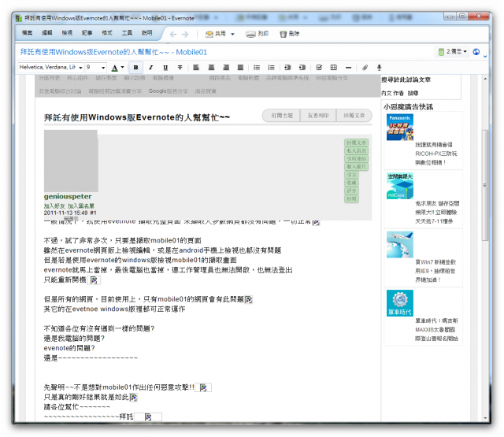Click the geniouspeter avatar placeholder
The height and width of the screenshot is (437, 504).
point(71,161)
